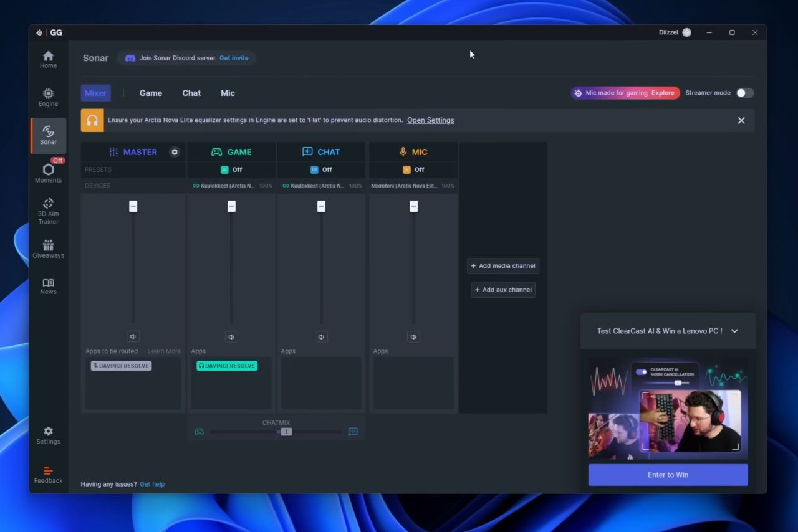Mute the Mic channel speaker icon
The image size is (798, 532).
point(413,337)
